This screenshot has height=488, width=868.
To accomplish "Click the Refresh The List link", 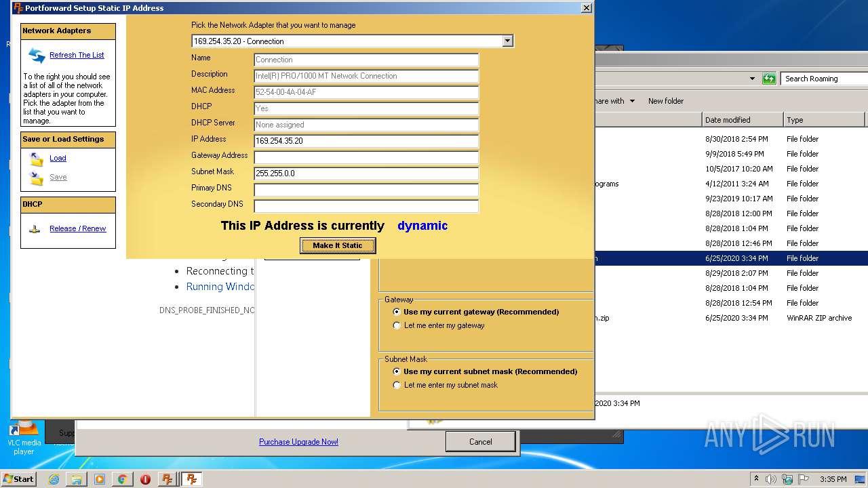I will [77, 55].
